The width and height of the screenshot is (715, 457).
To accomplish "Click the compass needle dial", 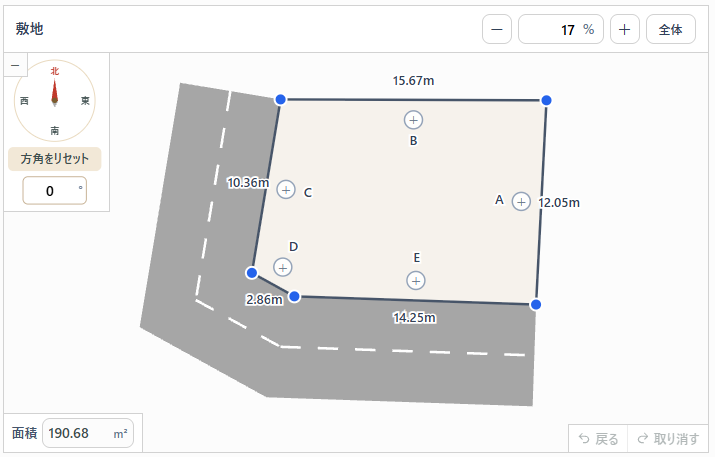I will point(54,100).
